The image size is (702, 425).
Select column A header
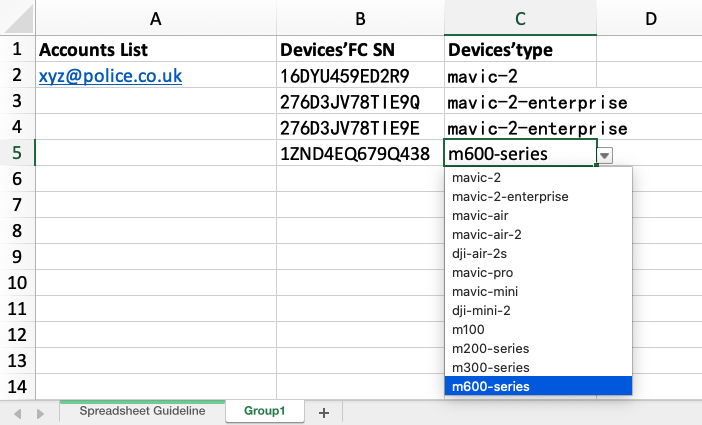click(156, 18)
